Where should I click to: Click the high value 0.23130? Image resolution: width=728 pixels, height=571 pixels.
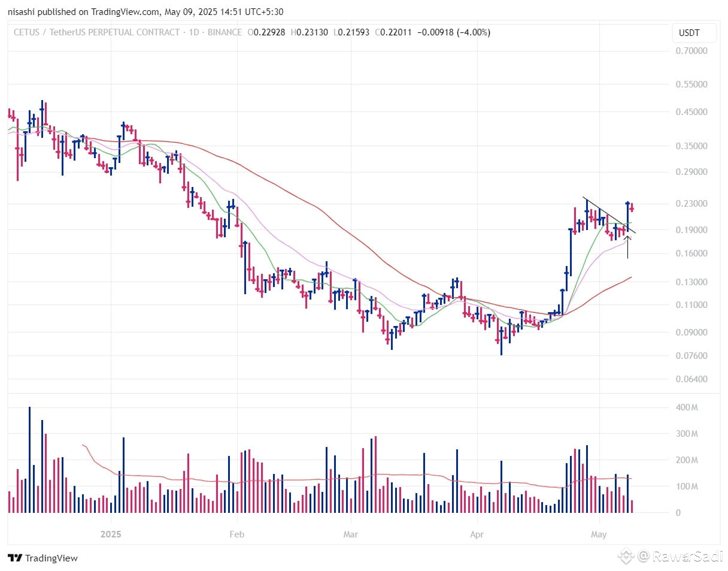(312, 32)
